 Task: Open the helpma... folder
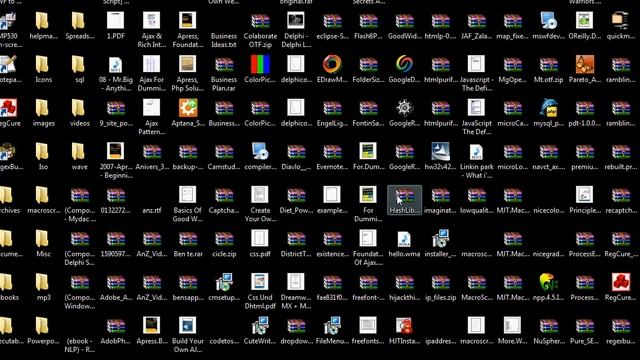click(42, 20)
